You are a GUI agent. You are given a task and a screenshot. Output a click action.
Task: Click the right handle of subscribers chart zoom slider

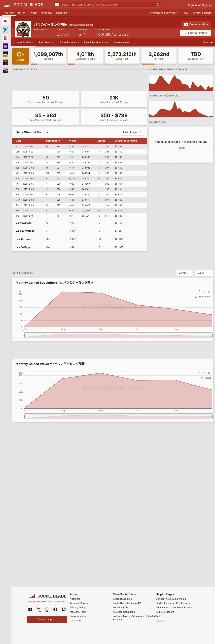click(x=212, y=336)
